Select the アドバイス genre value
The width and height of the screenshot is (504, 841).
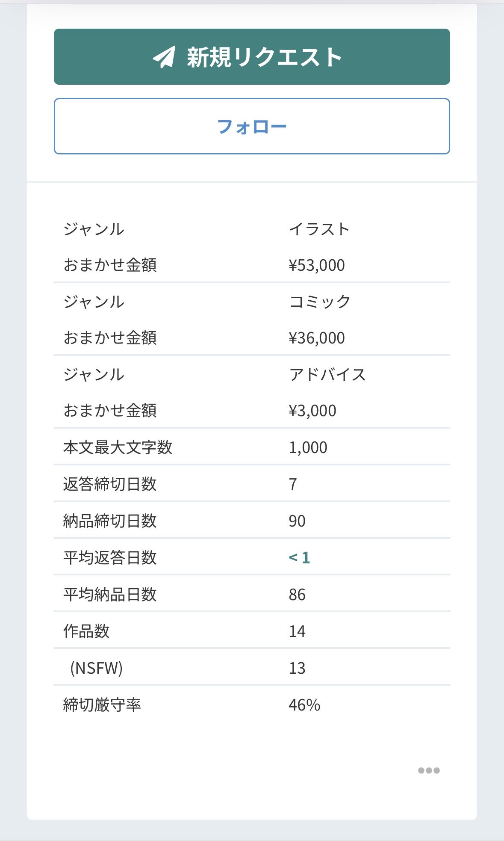(327, 375)
